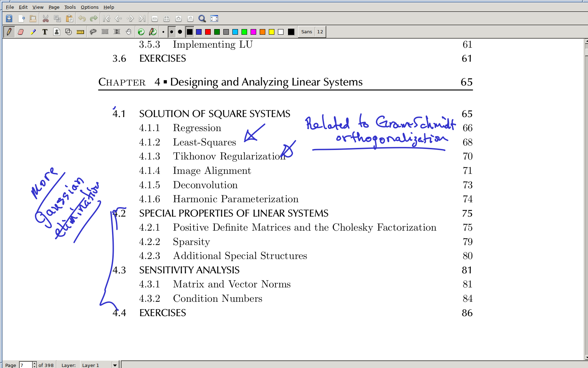Screen dimensions: 588x368
Task: Open the Options menu
Action: 90,7
